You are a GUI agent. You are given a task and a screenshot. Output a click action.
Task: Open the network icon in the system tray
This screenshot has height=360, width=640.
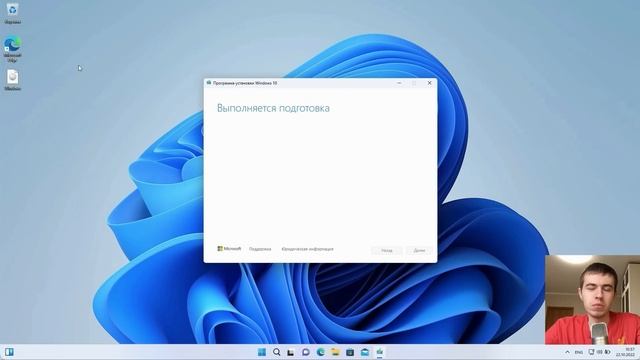click(x=591, y=352)
